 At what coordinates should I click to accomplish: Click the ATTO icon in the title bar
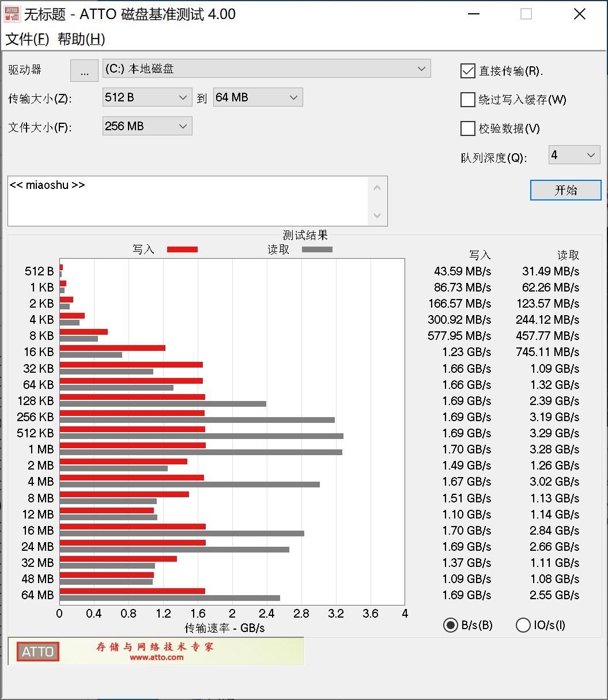coord(12,13)
